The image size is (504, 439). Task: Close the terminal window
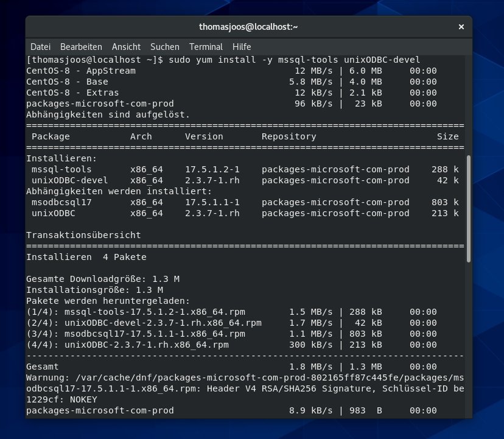[461, 27]
